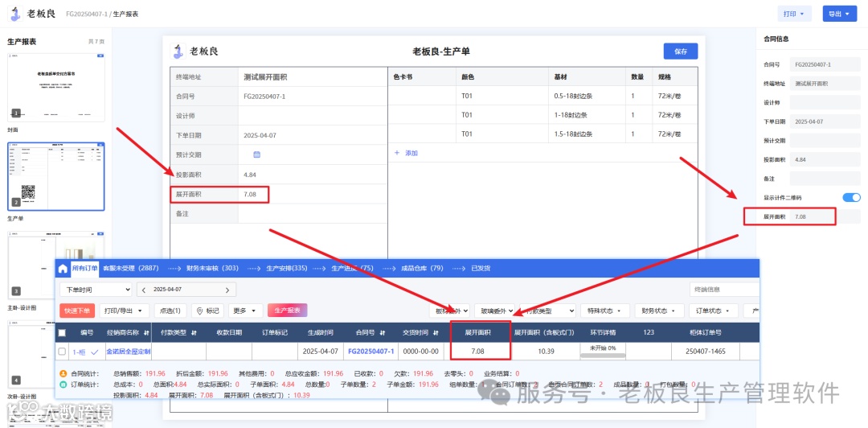Click the 快速下单 button
The image size is (868, 428).
click(77, 311)
